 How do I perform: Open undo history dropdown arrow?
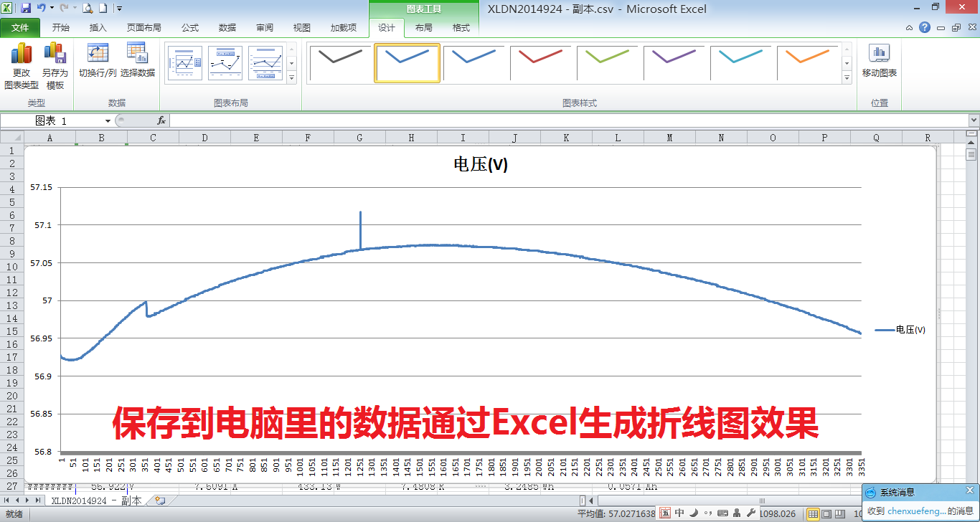click(x=52, y=9)
